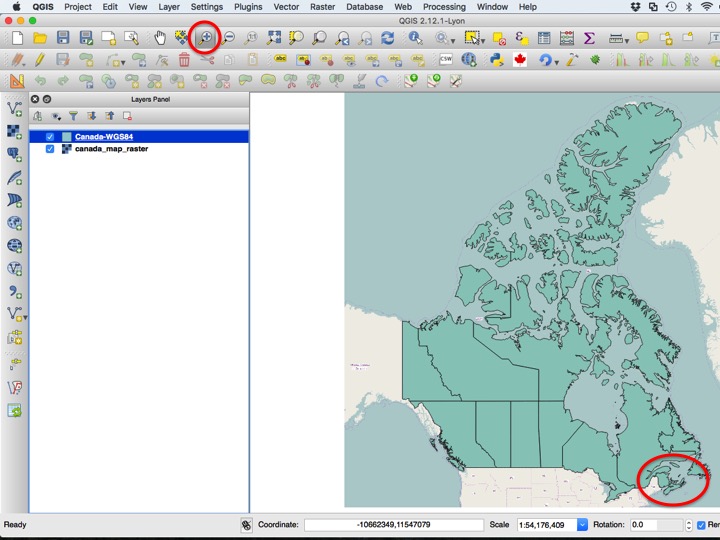
Task: Click the red trash Delete Selected icon
Action: coord(184,59)
